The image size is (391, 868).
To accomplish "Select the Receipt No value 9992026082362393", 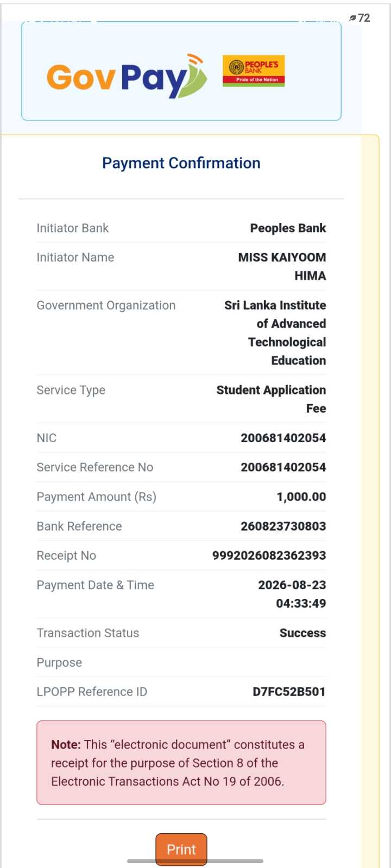I will click(269, 556).
